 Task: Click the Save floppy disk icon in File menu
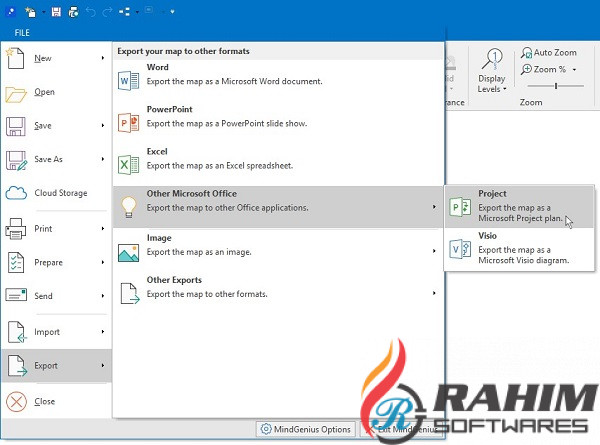pyautogui.click(x=16, y=126)
